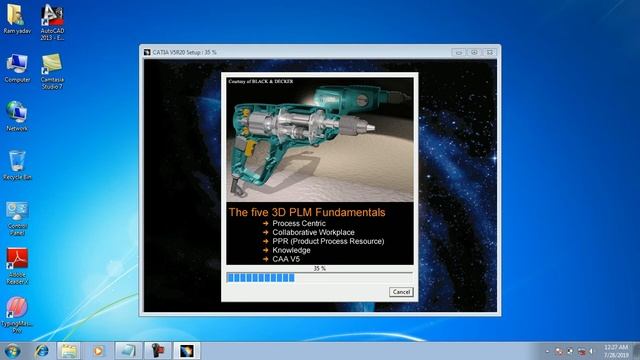This screenshot has height=360, width=640.
Task: Click 'PPR (Product Process Resource)' text
Action: click(x=328, y=241)
